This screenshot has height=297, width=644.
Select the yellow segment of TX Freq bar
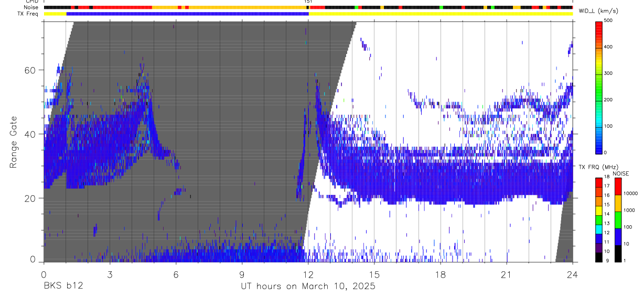[x=441, y=14]
